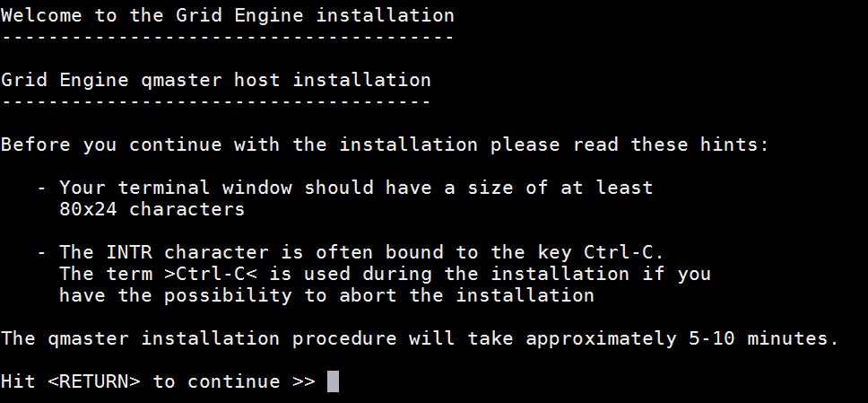Click the 'Ctrl-C.' text ending the INTR line
The height and width of the screenshot is (403, 868).
(624, 252)
